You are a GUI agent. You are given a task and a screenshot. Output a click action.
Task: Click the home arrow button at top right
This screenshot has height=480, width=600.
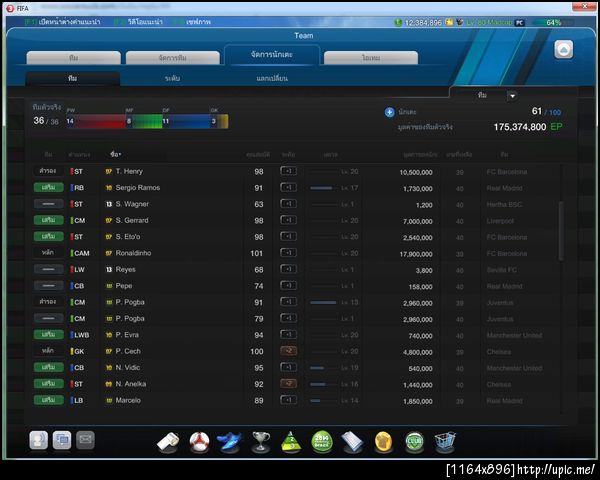(x=564, y=49)
